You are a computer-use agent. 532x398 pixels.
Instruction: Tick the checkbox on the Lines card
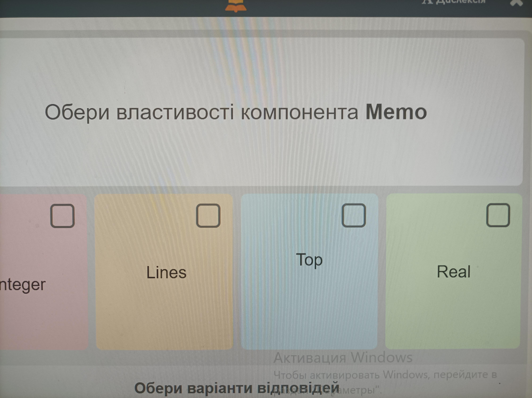pos(208,216)
